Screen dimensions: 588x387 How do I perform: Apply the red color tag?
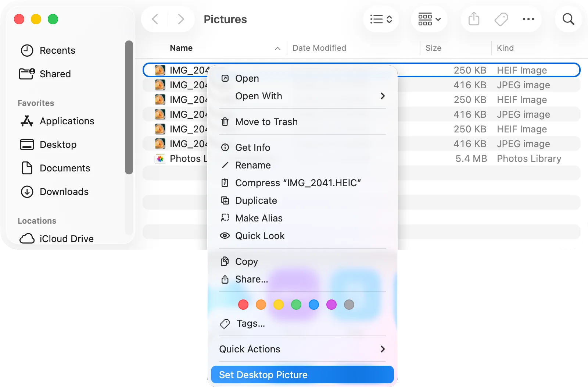coord(243,305)
